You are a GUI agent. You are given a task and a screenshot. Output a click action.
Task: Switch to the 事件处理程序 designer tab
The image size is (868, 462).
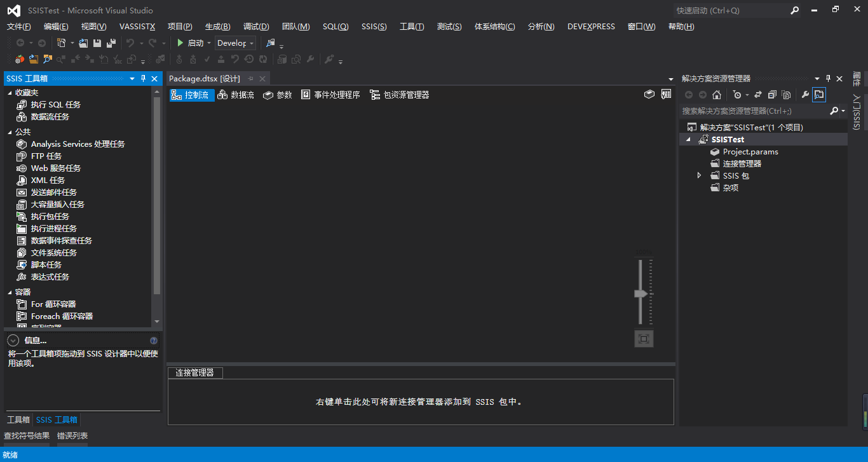(x=330, y=95)
